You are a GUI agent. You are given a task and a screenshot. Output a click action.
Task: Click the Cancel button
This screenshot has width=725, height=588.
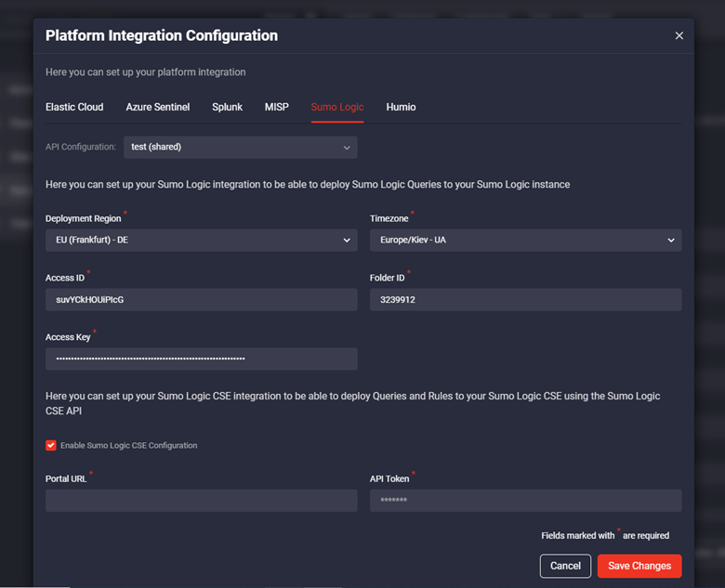(565, 566)
